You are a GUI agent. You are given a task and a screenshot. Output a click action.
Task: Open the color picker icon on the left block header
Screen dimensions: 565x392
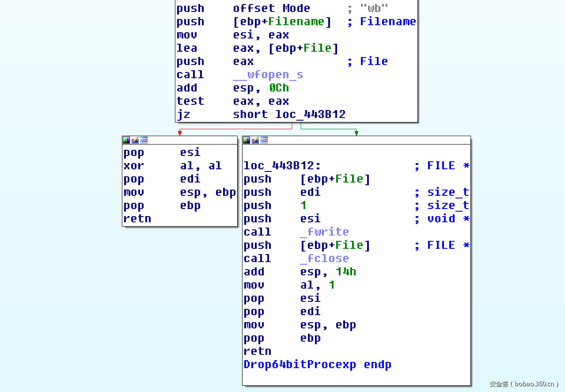[126, 140]
